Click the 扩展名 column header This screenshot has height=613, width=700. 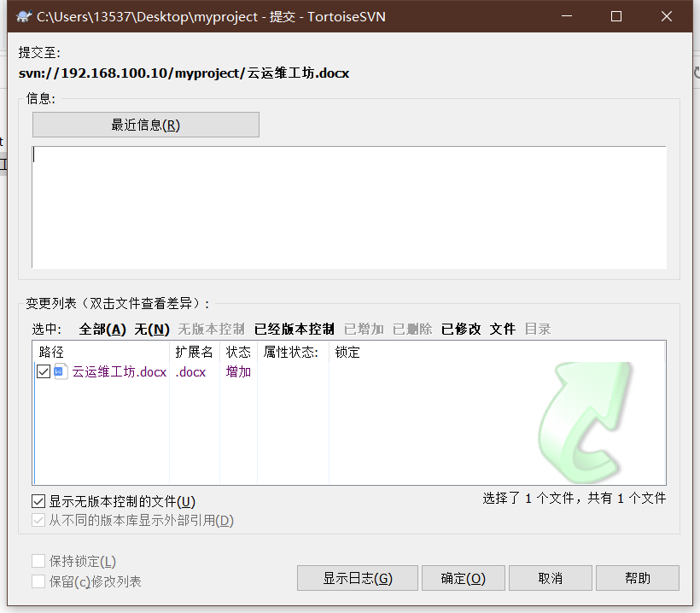coord(194,352)
